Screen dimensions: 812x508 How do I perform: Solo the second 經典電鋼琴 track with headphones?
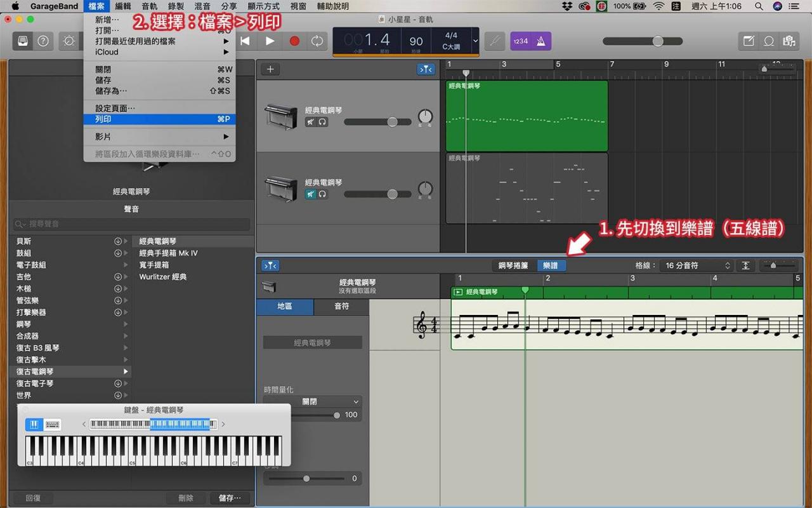point(322,194)
